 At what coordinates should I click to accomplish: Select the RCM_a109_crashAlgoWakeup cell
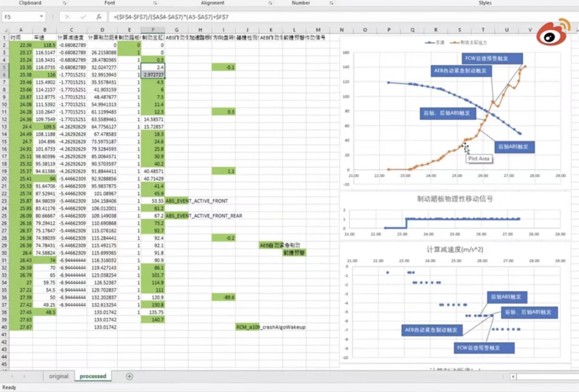[270, 327]
